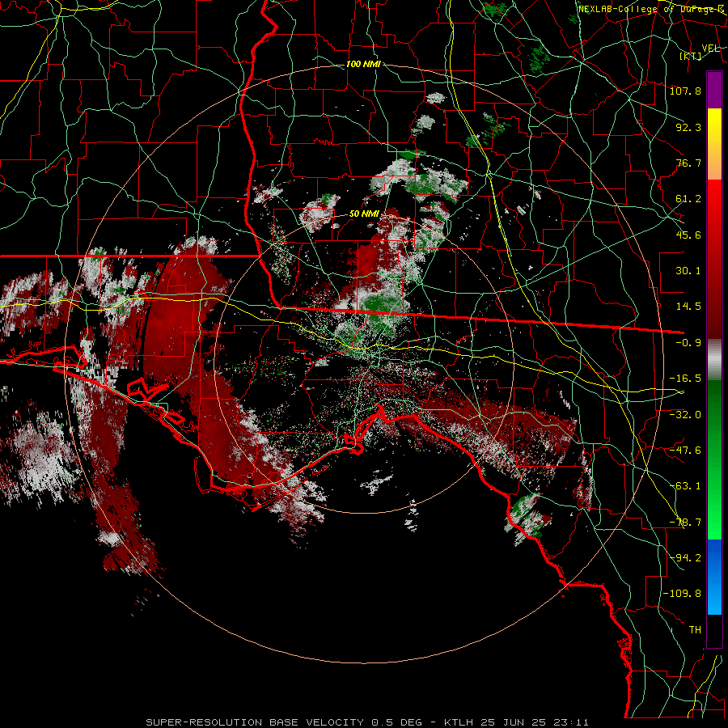
Task: Click the yellow-orange segment of color bar
Action: coord(714,144)
